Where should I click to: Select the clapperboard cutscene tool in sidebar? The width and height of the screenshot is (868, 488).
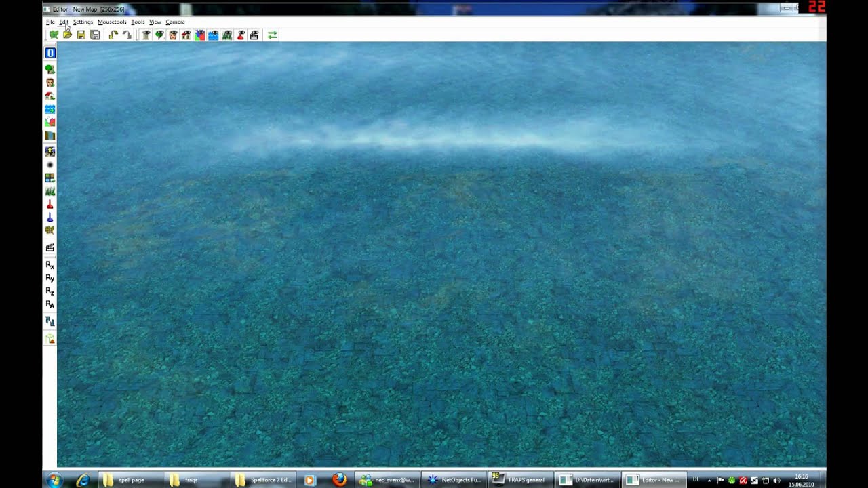(x=50, y=248)
